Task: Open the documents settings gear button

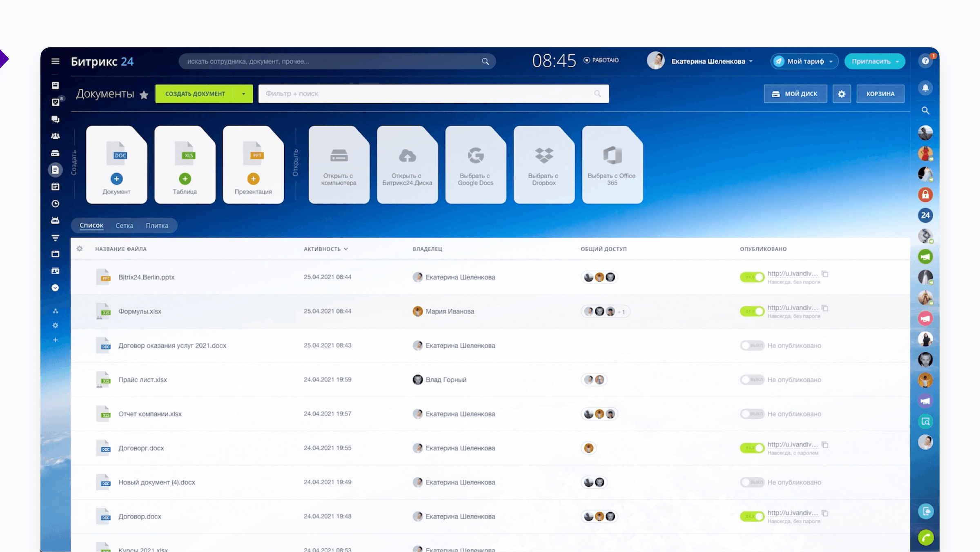Action: pos(842,94)
